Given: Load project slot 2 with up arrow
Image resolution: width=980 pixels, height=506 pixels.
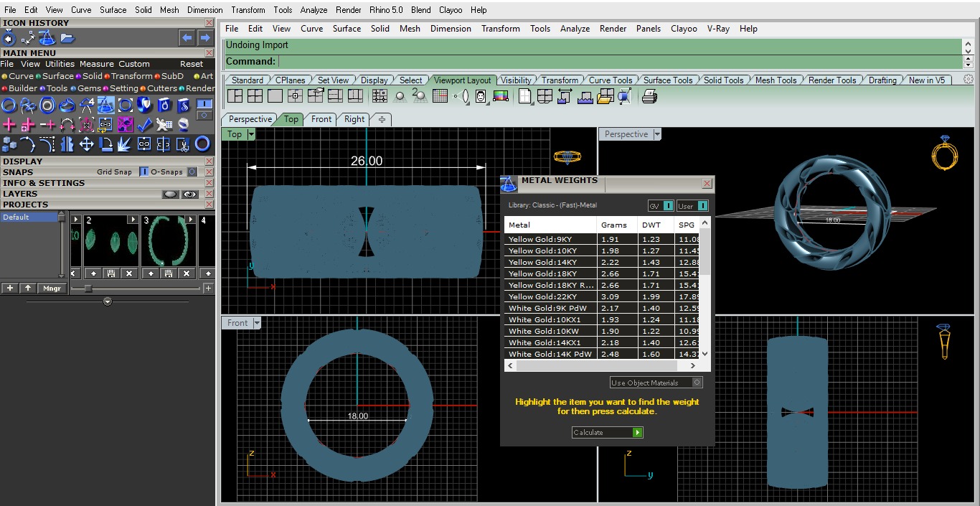Looking at the screenshot, I should pyautogui.click(x=93, y=273).
